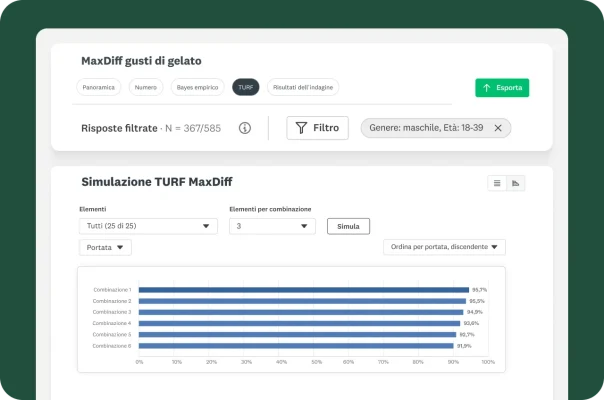This screenshot has height=400, width=604.
Task: Expand Elementi per combinazione dropdown
Action: point(272,226)
